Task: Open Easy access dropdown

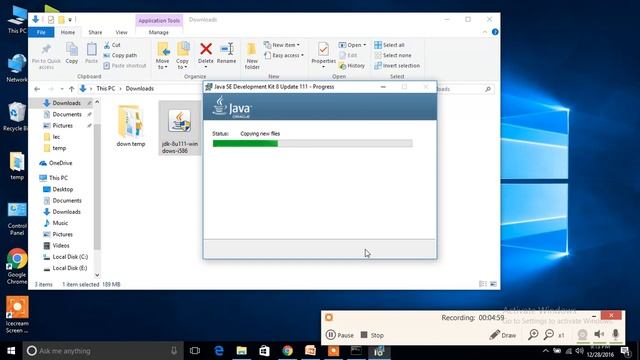Action: [x=284, y=55]
